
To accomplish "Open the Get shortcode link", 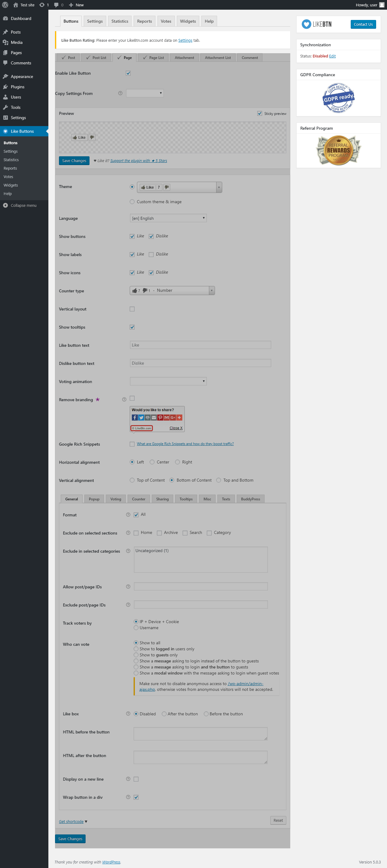I will pos(71,821).
